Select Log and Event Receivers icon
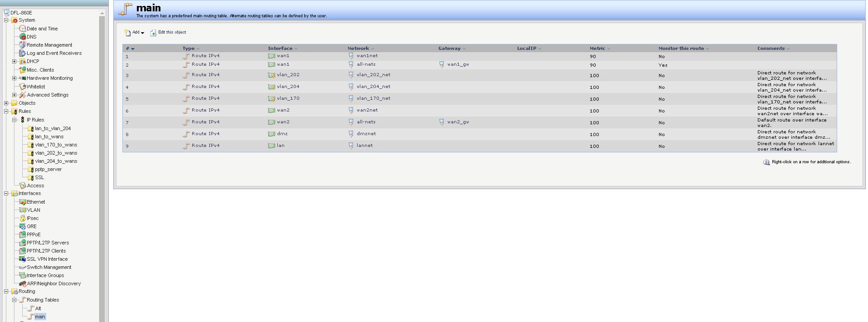The image size is (868, 322). (x=22, y=53)
